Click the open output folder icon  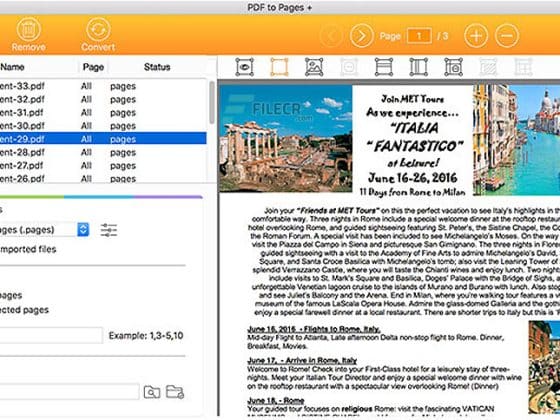coord(175,392)
